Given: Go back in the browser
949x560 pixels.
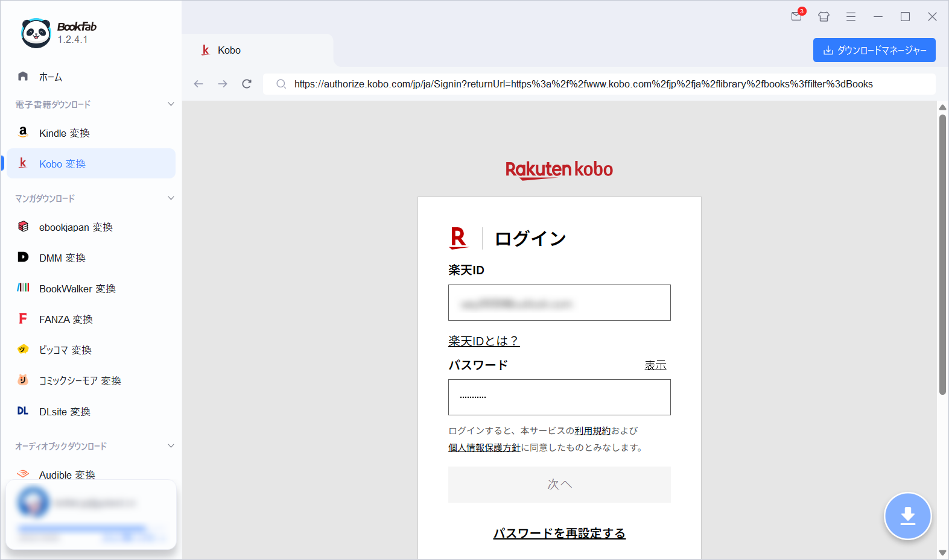Looking at the screenshot, I should 198,84.
